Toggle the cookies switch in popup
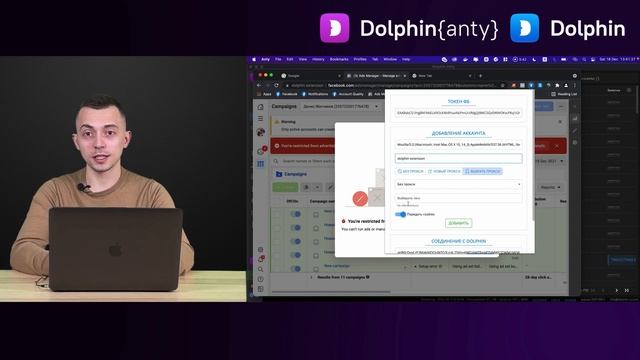Viewport: 640px width, 360px height. click(400, 214)
